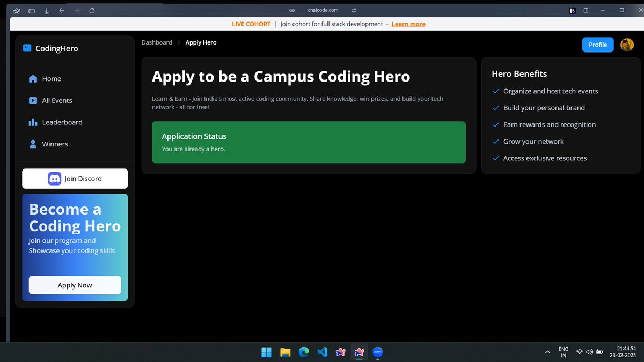644x362 pixels.
Task: Click the Hero Benefits heading
Action: 519,73
